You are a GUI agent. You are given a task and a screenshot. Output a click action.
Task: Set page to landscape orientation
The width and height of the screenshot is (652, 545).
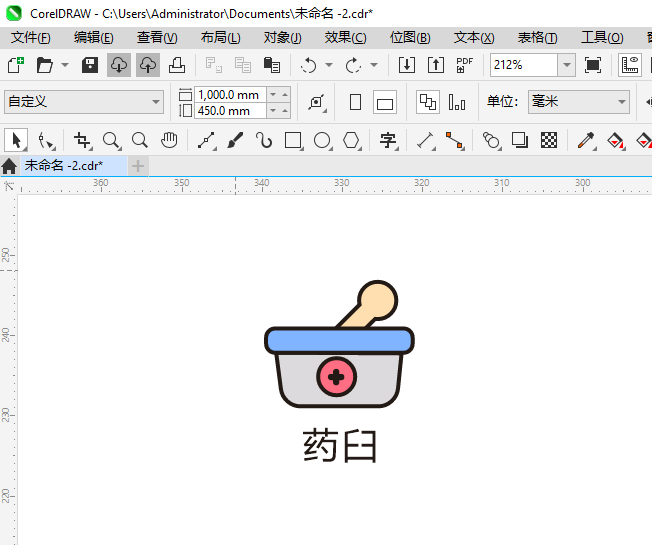coord(385,102)
